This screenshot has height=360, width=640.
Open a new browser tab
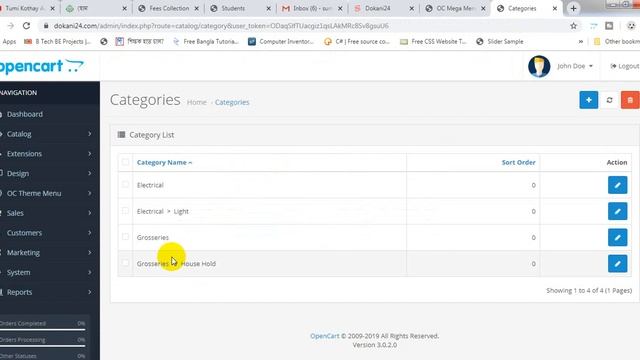[x=573, y=8]
